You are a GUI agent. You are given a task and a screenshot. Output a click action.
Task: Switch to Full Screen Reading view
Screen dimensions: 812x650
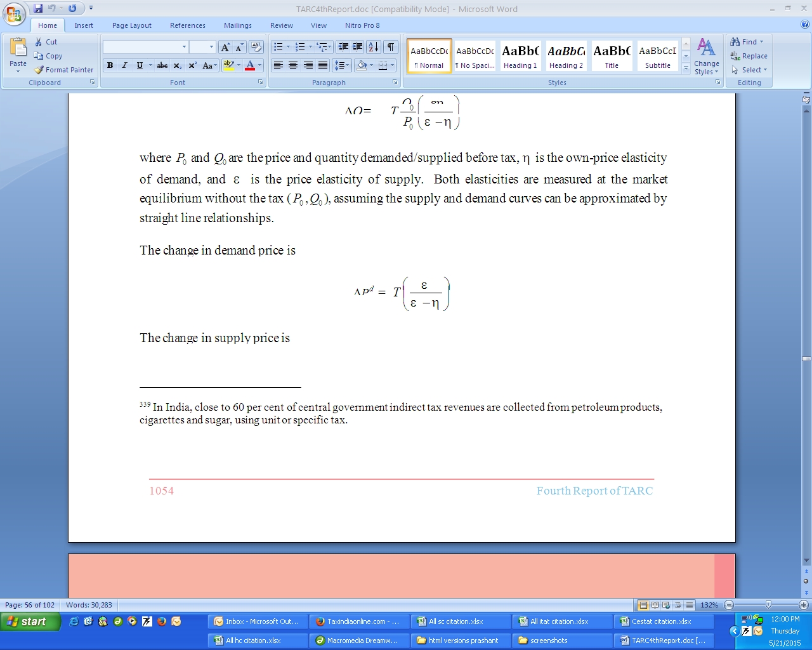click(655, 605)
